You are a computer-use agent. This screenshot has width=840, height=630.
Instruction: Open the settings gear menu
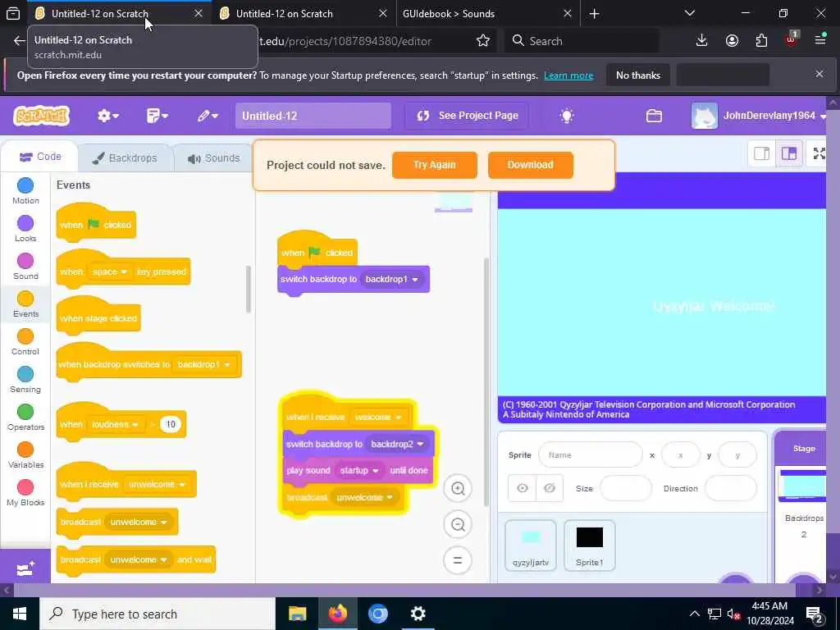point(107,116)
